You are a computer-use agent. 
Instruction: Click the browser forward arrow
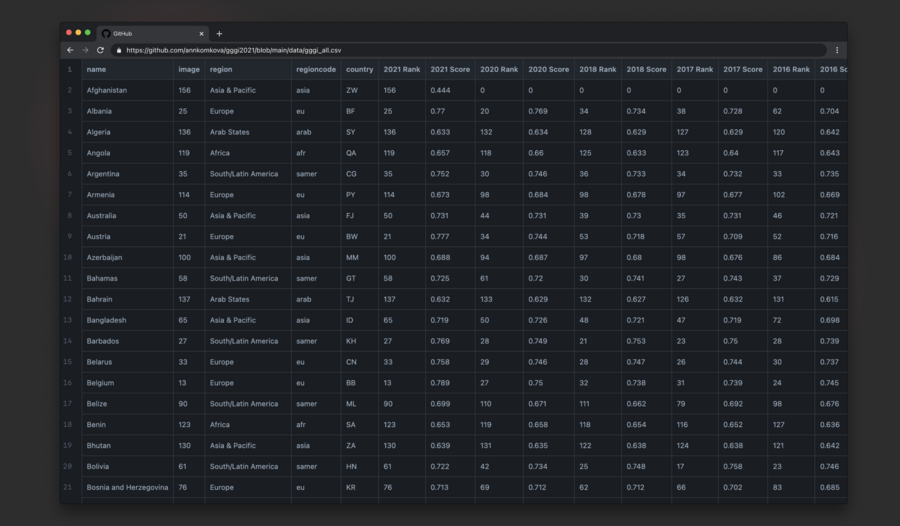pyautogui.click(x=85, y=50)
